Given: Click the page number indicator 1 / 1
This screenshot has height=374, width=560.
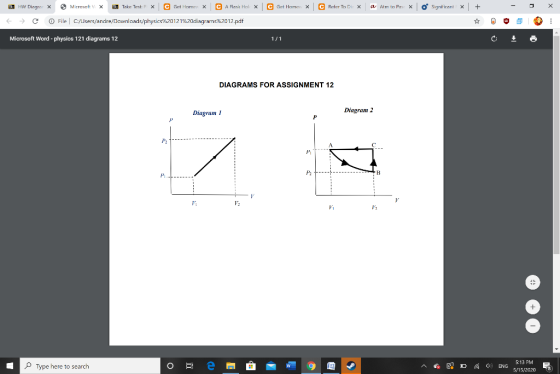Looking at the screenshot, I should pos(276,39).
